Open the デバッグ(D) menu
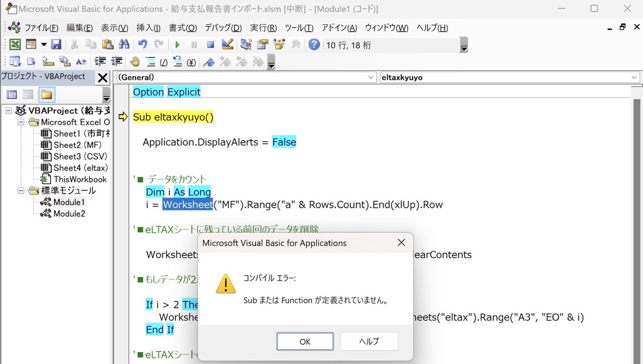Image resolution: width=643 pixels, height=364 pixels. pyautogui.click(x=223, y=28)
